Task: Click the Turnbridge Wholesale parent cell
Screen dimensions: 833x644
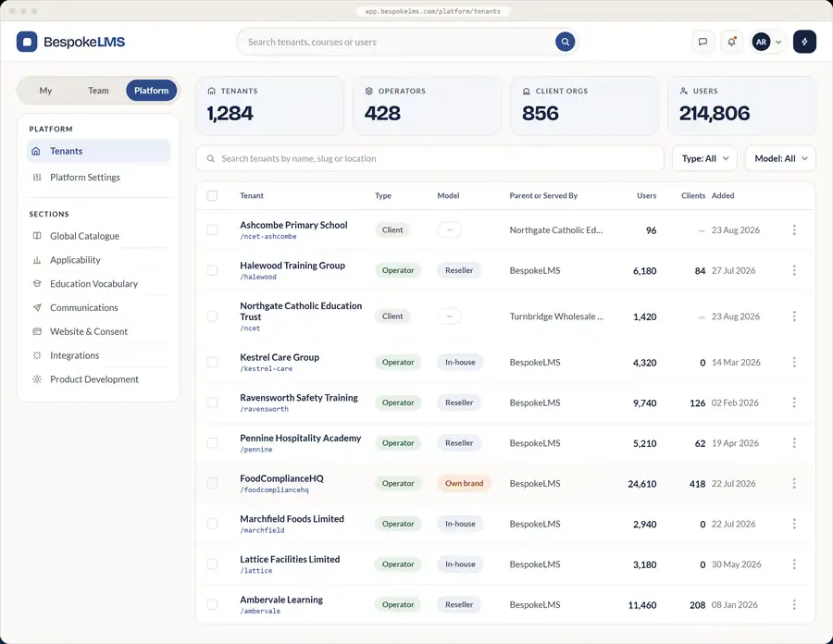Action: tap(556, 316)
